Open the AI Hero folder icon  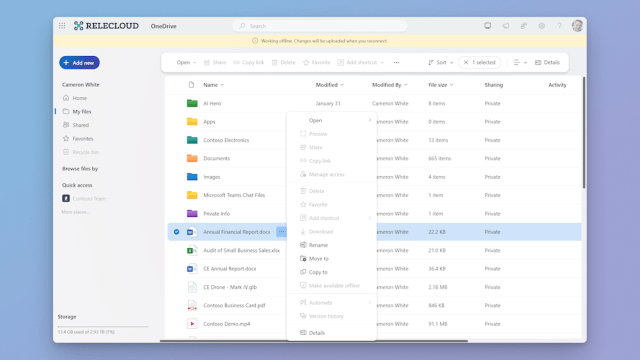pos(192,103)
